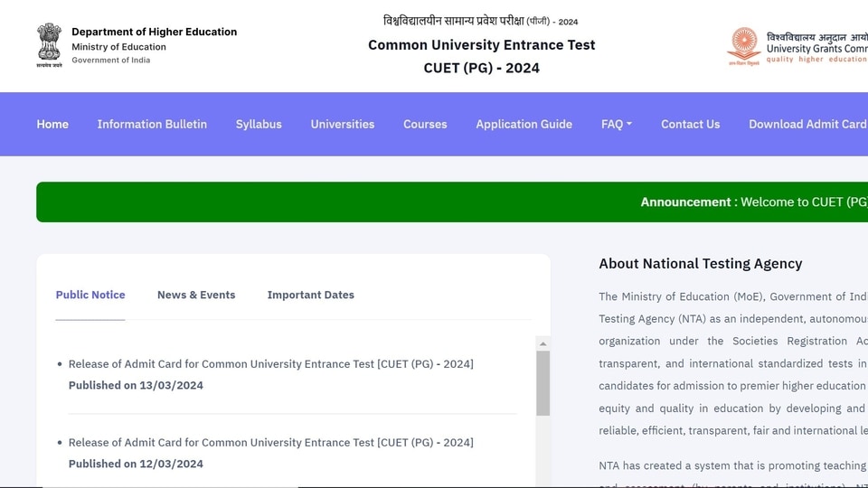Open admit card notice published 13/03/2024
Screen dimensions: 868x488
(270, 364)
